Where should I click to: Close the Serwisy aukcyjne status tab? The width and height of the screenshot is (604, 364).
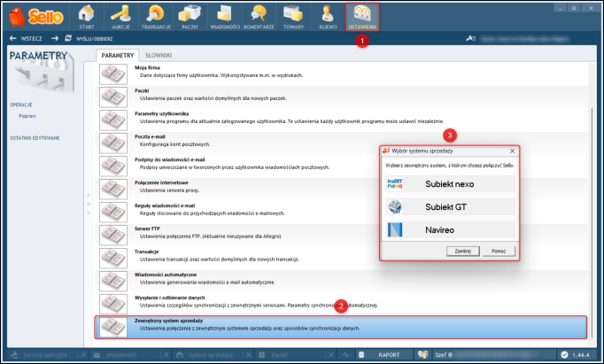[83, 355]
